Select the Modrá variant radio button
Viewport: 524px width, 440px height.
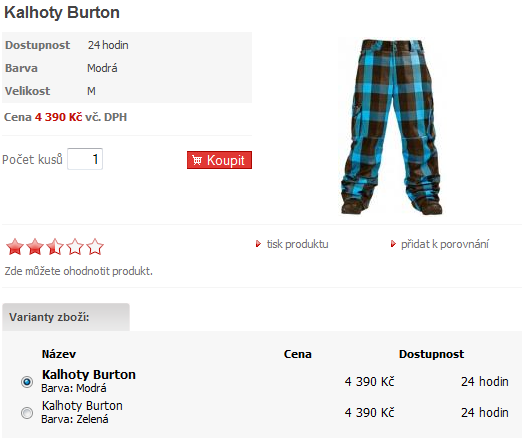click(x=27, y=382)
